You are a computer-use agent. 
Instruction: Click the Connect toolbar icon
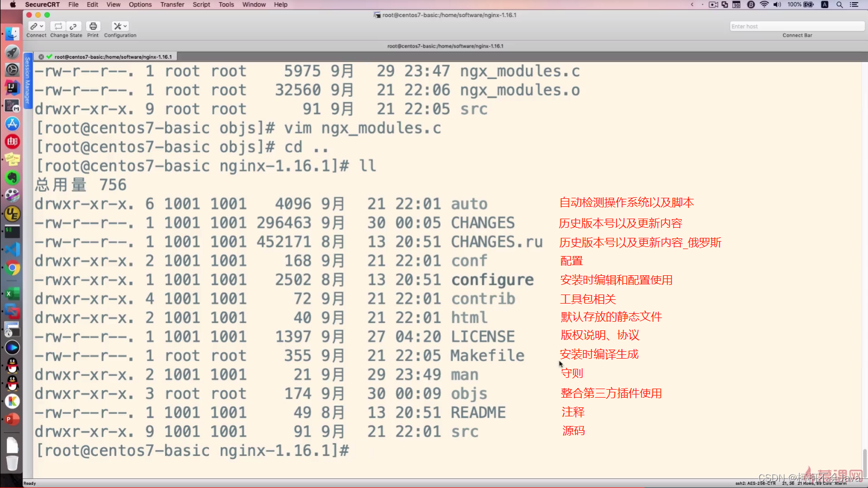[x=34, y=26]
